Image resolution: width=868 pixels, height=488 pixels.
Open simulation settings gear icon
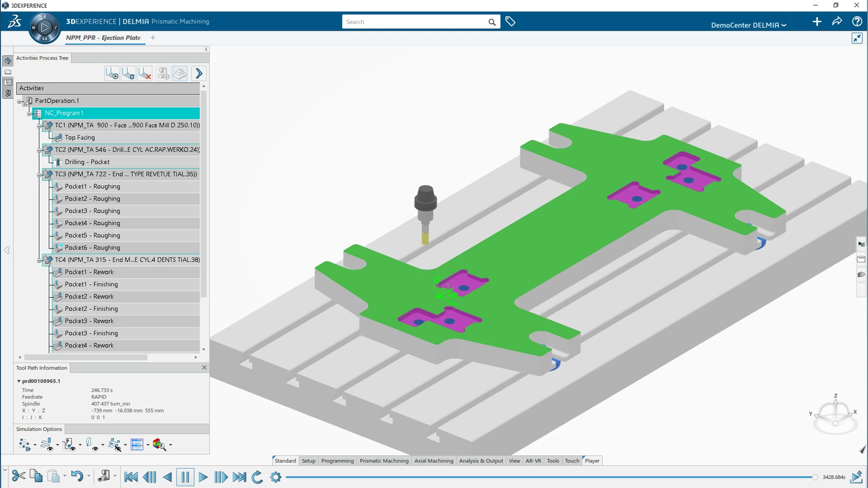click(x=276, y=477)
